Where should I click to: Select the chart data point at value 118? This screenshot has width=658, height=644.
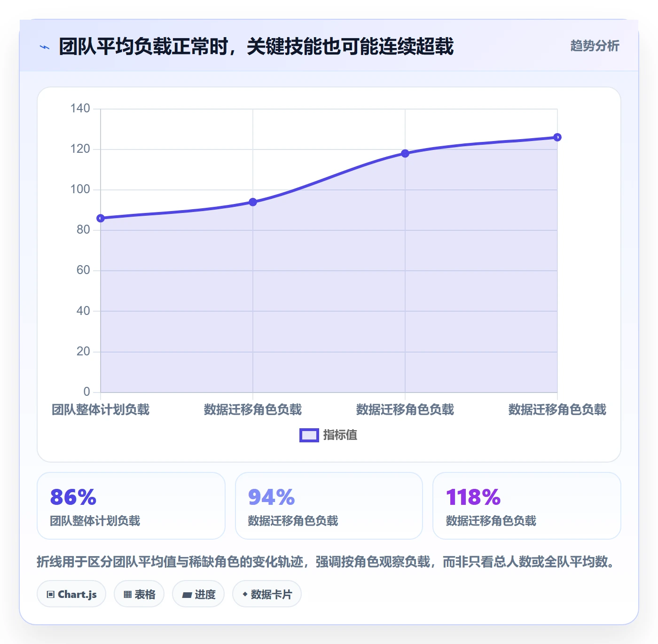405,153
